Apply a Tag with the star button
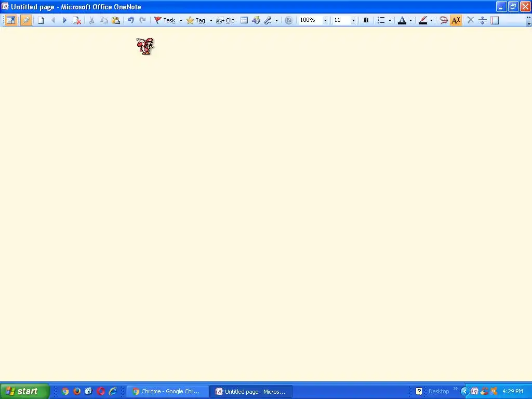Screen dimensions: 532x399 196,20
